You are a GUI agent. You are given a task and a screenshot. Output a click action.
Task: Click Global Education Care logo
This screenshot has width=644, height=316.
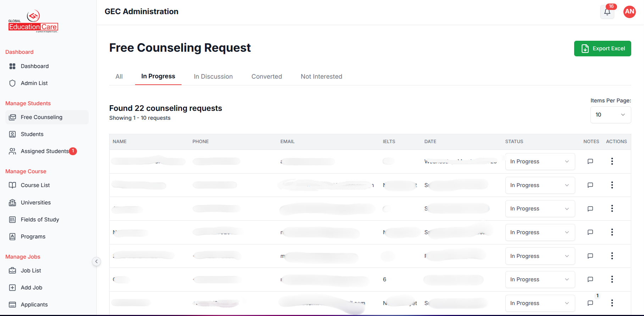click(x=33, y=22)
